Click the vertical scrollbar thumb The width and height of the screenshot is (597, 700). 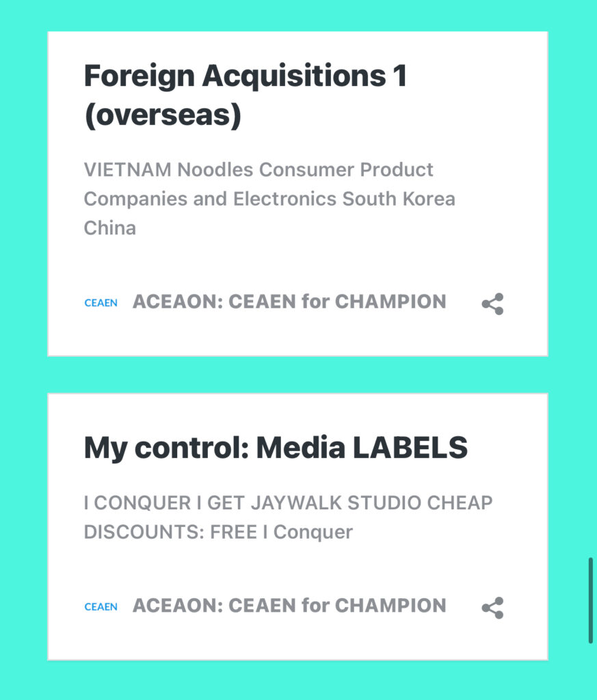[590, 600]
